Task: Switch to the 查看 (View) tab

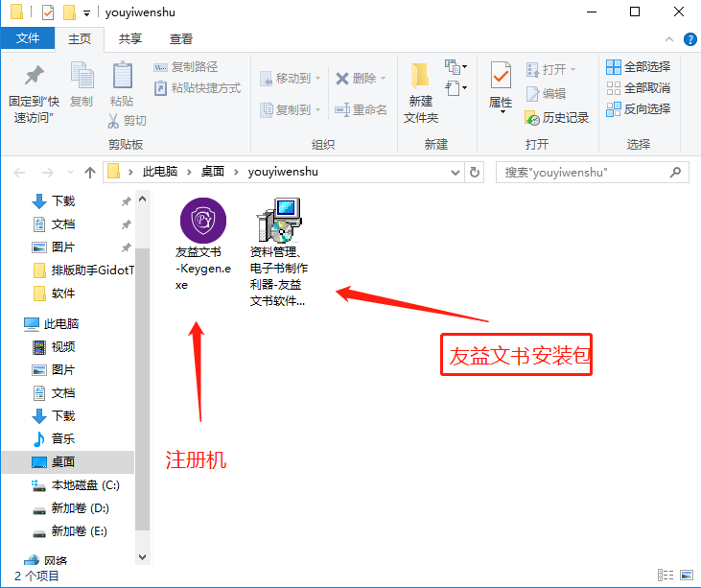Action: click(x=180, y=39)
